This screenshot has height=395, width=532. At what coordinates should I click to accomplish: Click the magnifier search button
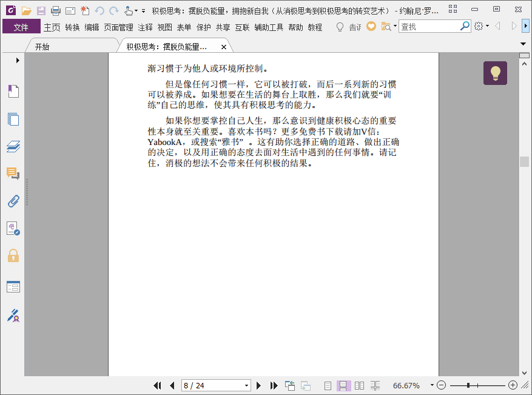(x=465, y=26)
